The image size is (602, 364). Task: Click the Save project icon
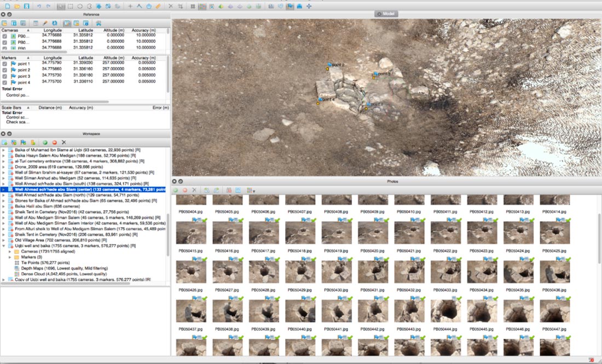point(27,6)
